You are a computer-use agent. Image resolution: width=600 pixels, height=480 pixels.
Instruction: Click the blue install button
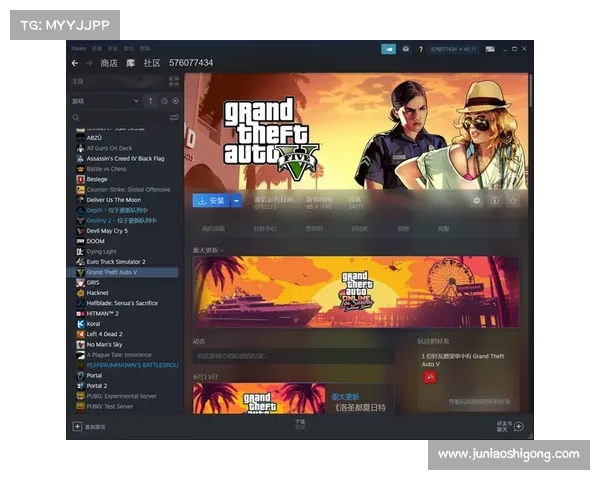tap(211, 200)
